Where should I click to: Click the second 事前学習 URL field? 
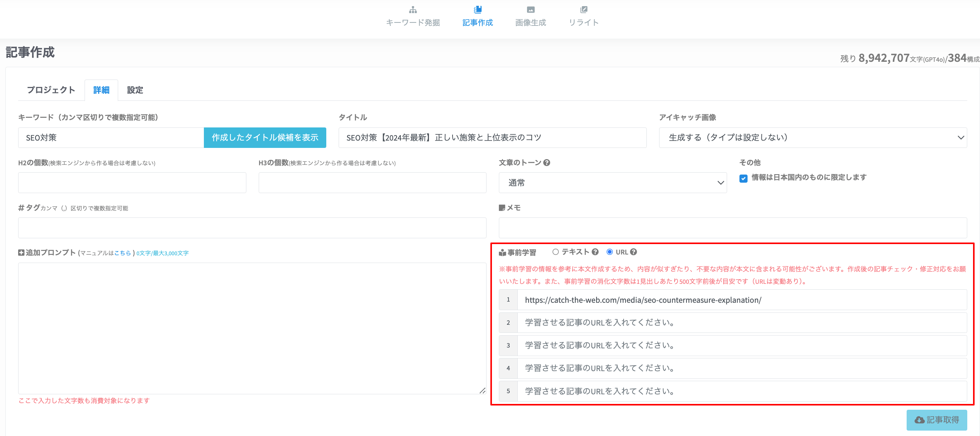pyautogui.click(x=741, y=322)
